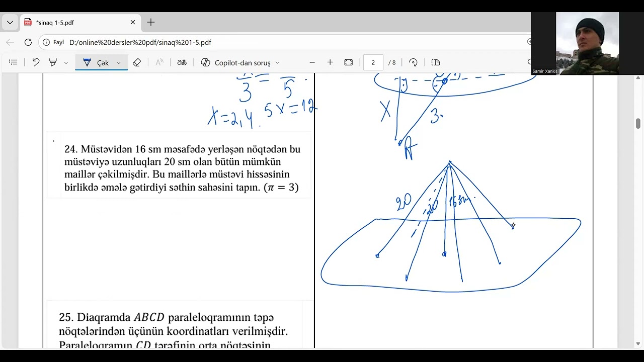This screenshot has width=644, height=362.
Task: Open the tab list chevron button
Action: [x=10, y=23]
